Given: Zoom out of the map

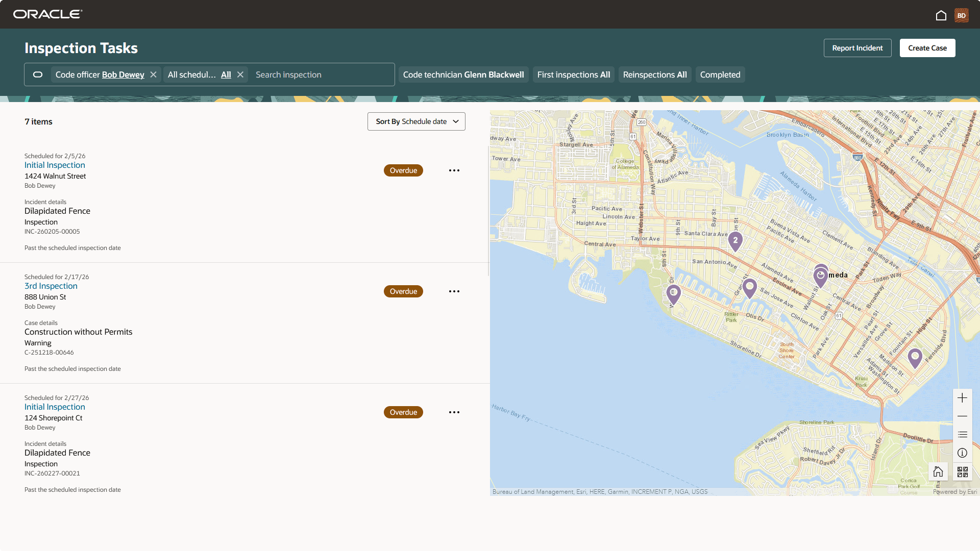Looking at the screenshot, I should (x=963, y=416).
